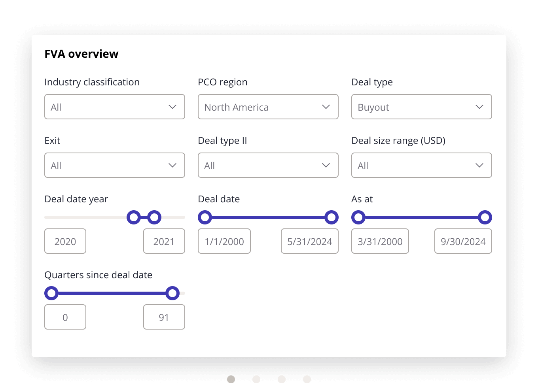The height and width of the screenshot is (392, 538).
Task: Click the Deal date slider left handle
Action: point(205,217)
